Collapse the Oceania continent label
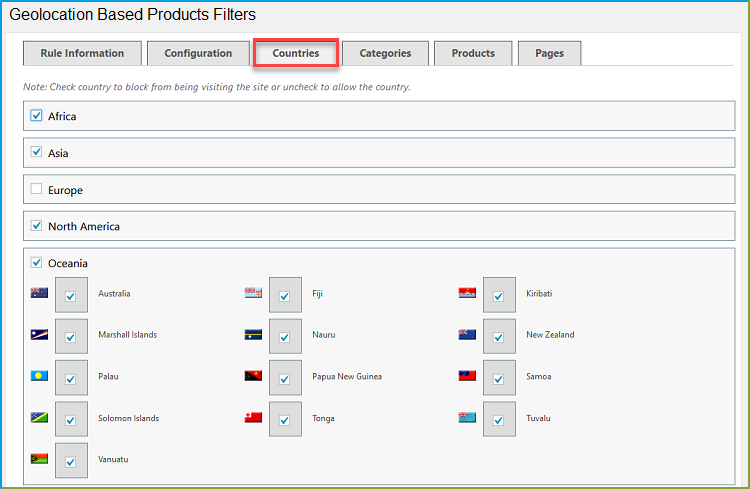 pyautogui.click(x=67, y=263)
